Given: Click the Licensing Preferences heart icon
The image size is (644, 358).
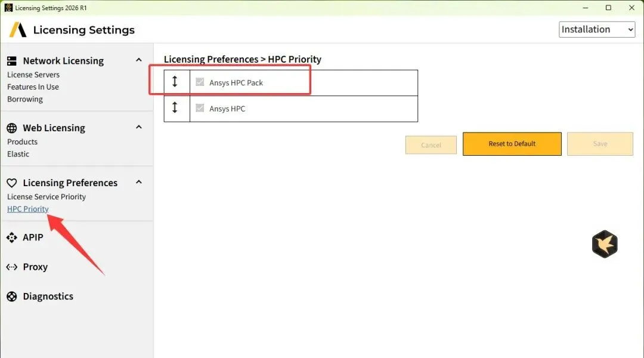Looking at the screenshot, I should pos(12,183).
